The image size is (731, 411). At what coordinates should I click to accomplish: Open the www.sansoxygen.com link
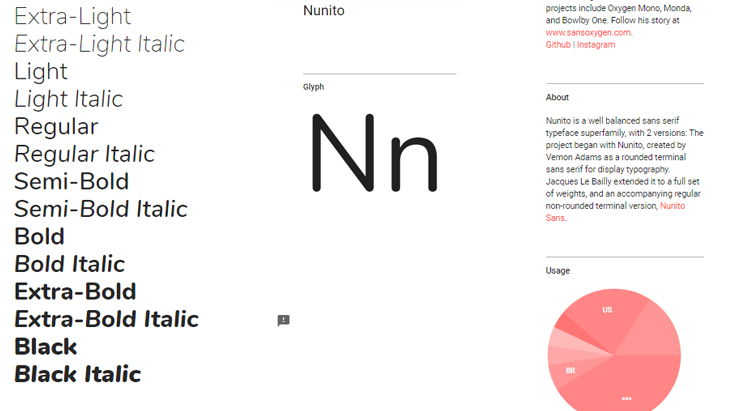(588, 33)
